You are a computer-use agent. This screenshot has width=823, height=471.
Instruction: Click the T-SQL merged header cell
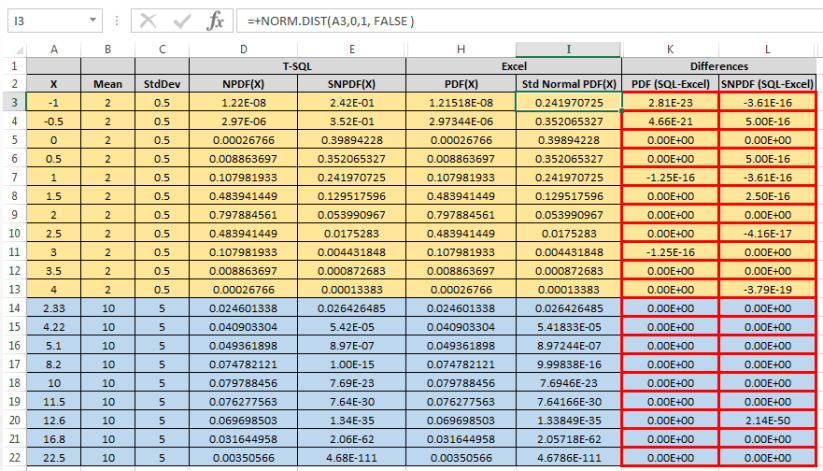(298, 66)
